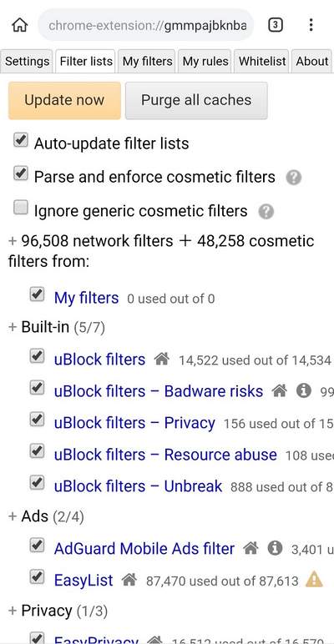
Task: Click the warning triangle next to EasyList
Action: click(x=314, y=580)
